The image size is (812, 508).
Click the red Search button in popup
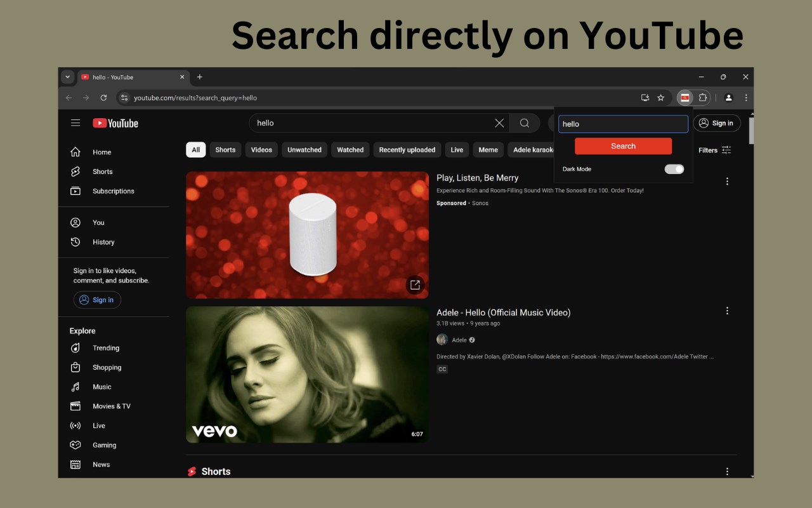[x=623, y=146]
